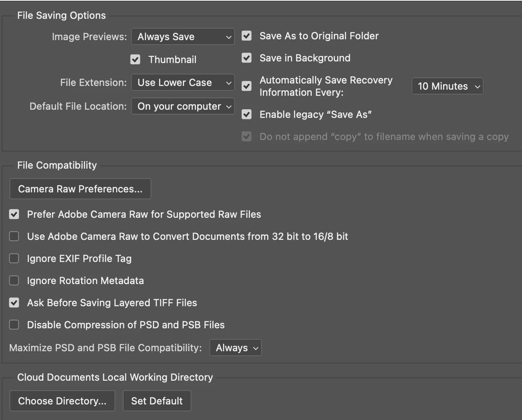
Task: Enable Use Adobe Camera Raw to Convert Documents
Action: (14, 237)
